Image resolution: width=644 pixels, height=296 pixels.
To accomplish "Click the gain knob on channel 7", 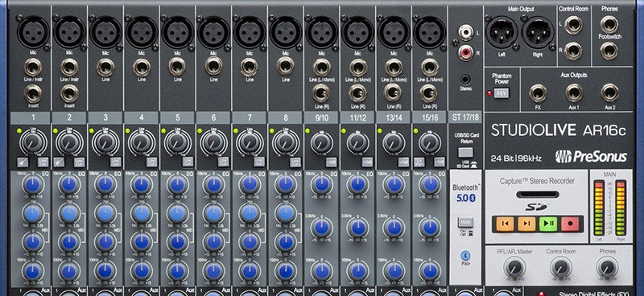I will tap(250, 142).
